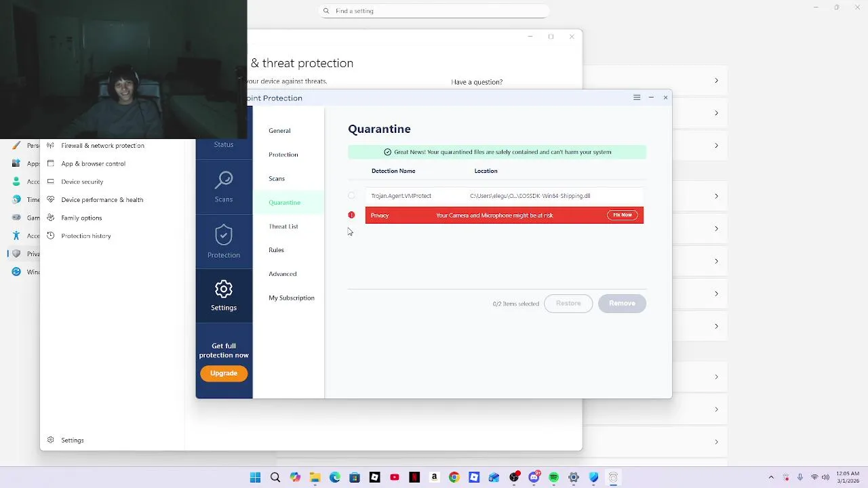Viewport: 868px width, 488px height.
Task: Open Netflix from the taskbar
Action: [414, 478]
